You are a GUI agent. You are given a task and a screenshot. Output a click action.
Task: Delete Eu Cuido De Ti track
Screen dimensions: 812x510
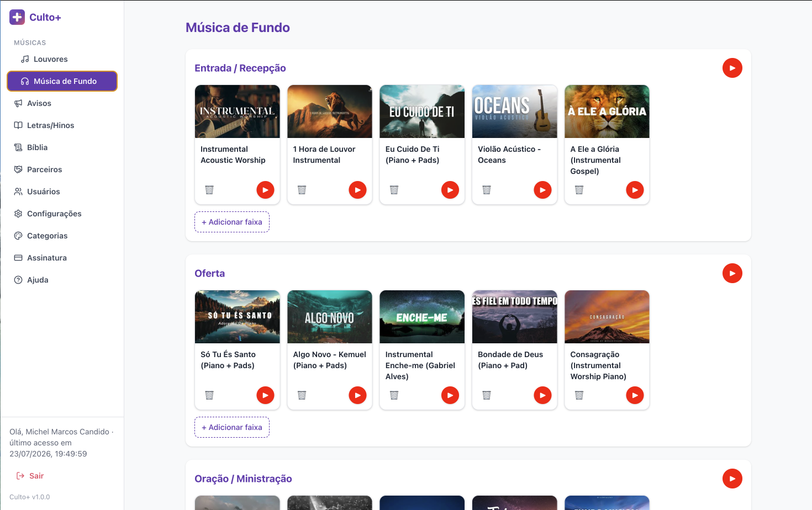coord(394,190)
